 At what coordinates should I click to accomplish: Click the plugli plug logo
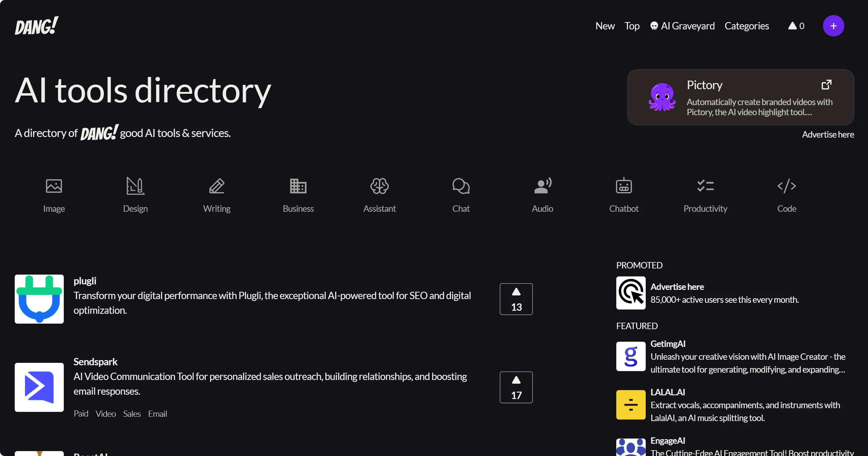click(x=39, y=299)
